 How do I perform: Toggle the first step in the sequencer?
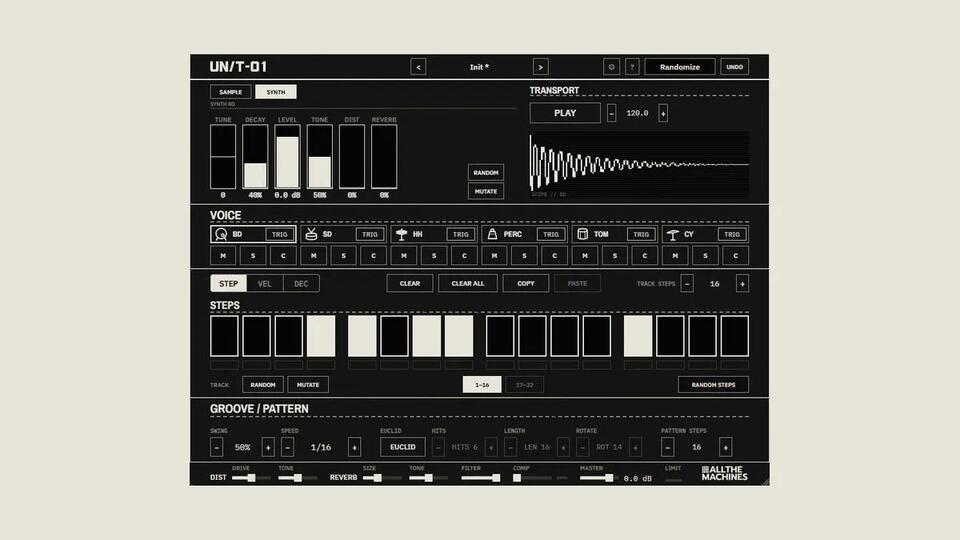click(224, 336)
